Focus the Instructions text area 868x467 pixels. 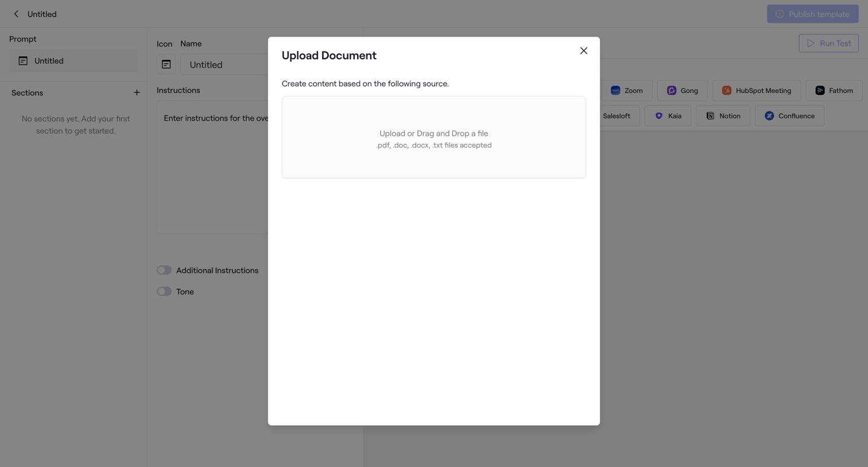212,168
